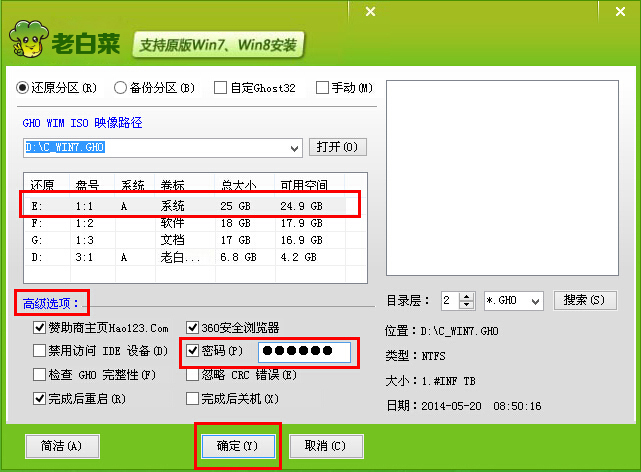Click the 简洁 (A) button
This screenshot has height=472, width=641.
tap(62, 446)
